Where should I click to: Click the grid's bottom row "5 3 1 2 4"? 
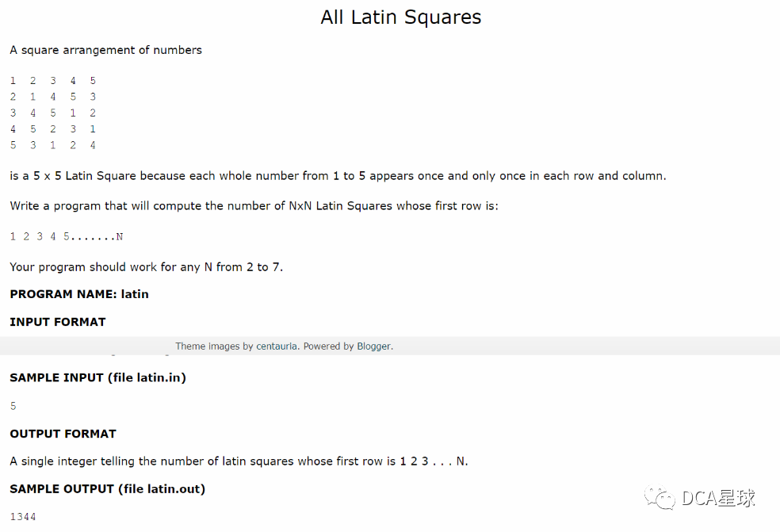[x=53, y=145]
